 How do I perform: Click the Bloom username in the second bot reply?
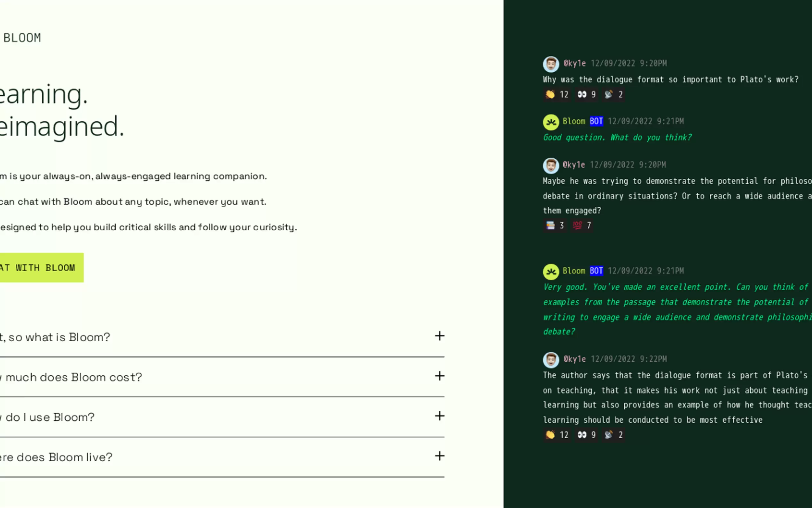coord(574,271)
